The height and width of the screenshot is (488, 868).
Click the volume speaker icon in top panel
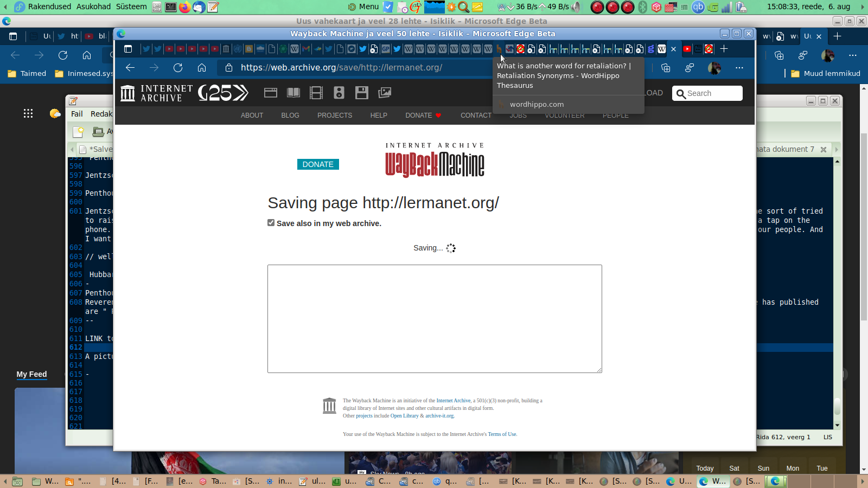[576, 7]
